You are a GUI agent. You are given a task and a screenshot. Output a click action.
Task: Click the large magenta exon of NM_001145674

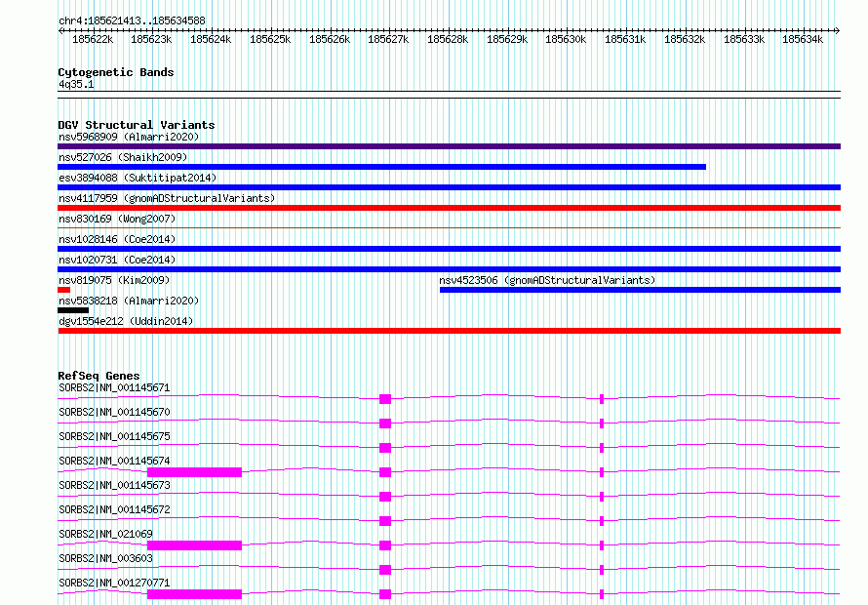pos(194,472)
